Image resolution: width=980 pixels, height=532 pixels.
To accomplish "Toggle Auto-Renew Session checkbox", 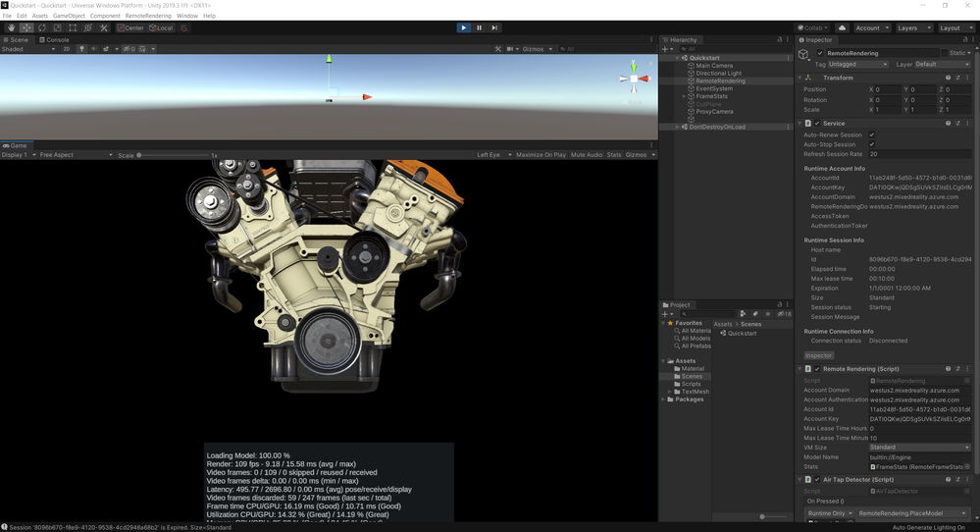I will [872, 134].
